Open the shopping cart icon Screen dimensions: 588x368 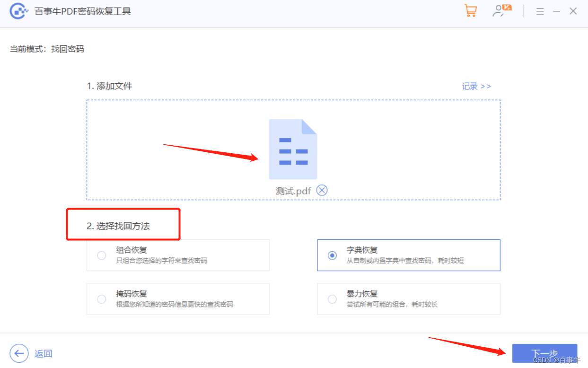[470, 11]
